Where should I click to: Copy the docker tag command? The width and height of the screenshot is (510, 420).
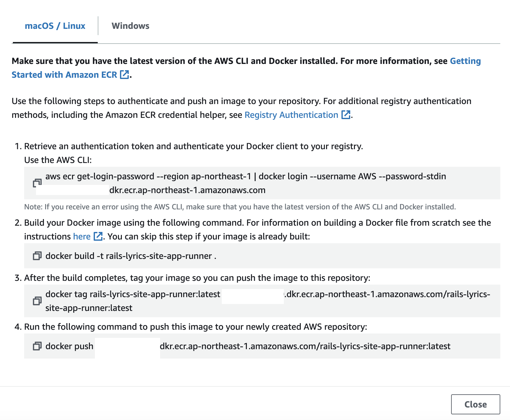(38, 301)
